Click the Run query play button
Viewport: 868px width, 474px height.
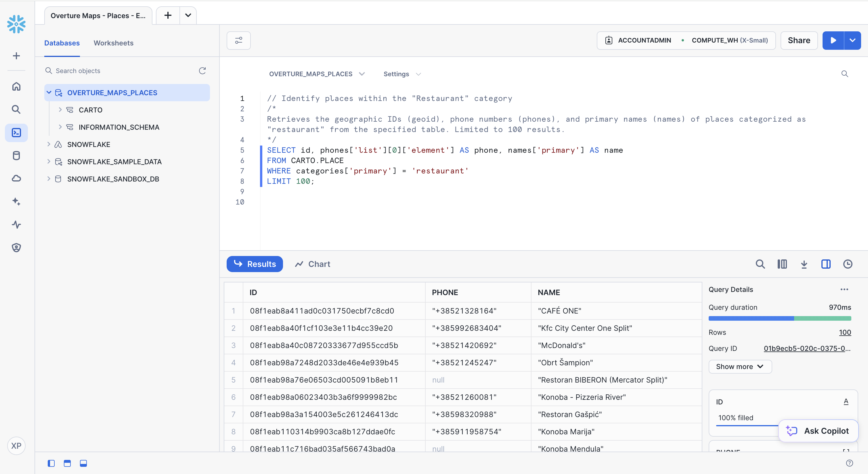(833, 41)
